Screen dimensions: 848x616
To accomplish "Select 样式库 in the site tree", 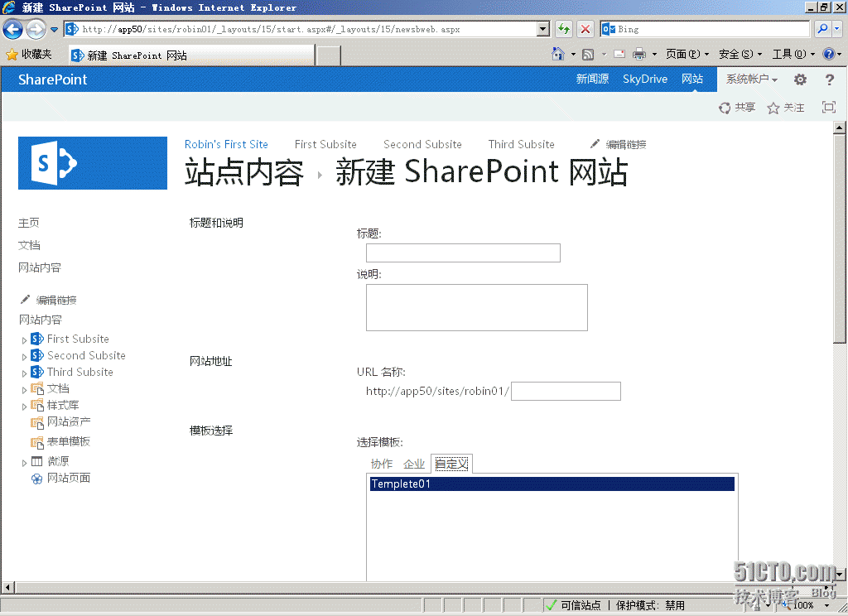I will [63, 405].
